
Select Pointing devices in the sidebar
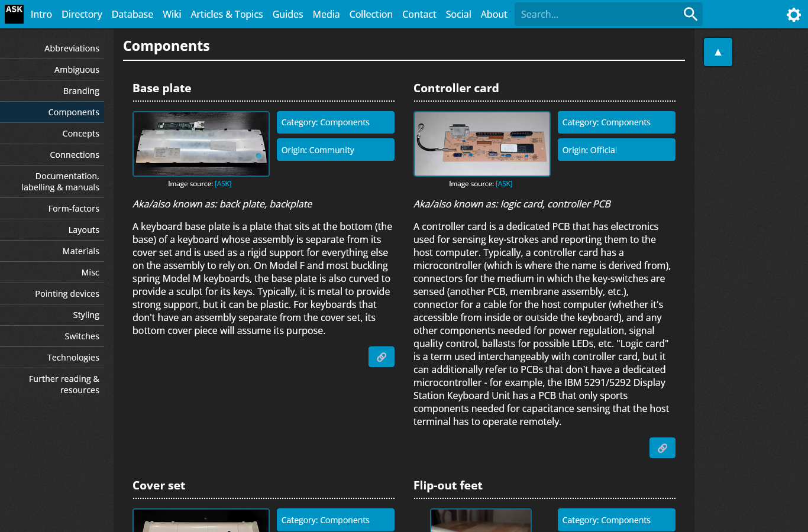pos(52,294)
